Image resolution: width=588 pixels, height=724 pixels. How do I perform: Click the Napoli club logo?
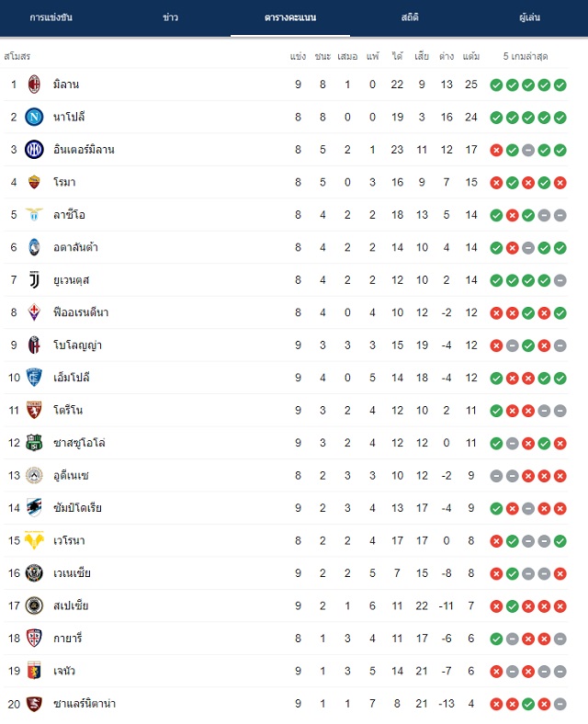click(34, 118)
